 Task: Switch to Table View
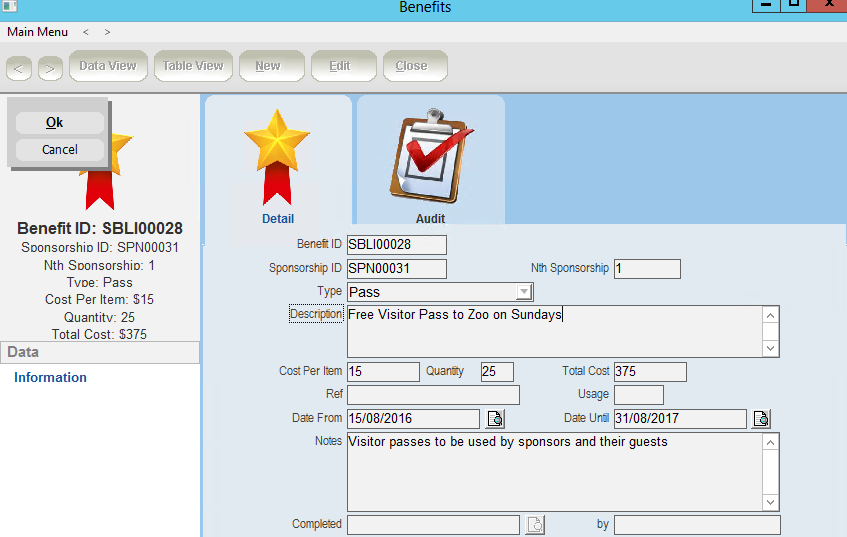(x=193, y=66)
